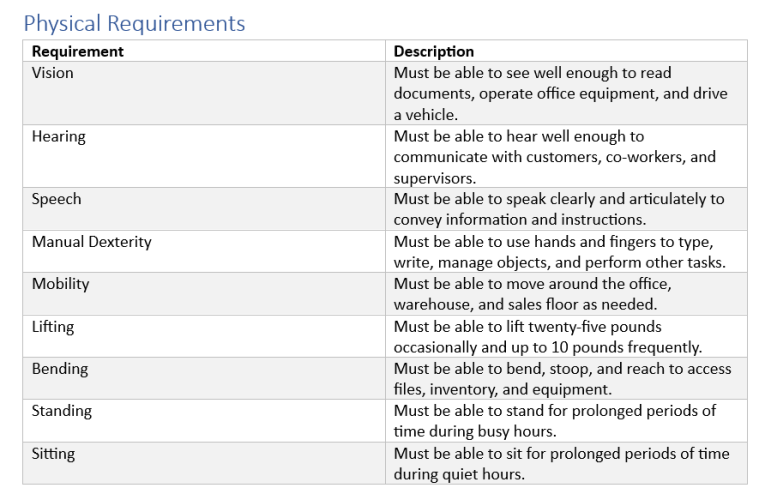The height and width of the screenshot is (500, 765).
Task: Click the Bending requirement cell
Action: point(204,379)
